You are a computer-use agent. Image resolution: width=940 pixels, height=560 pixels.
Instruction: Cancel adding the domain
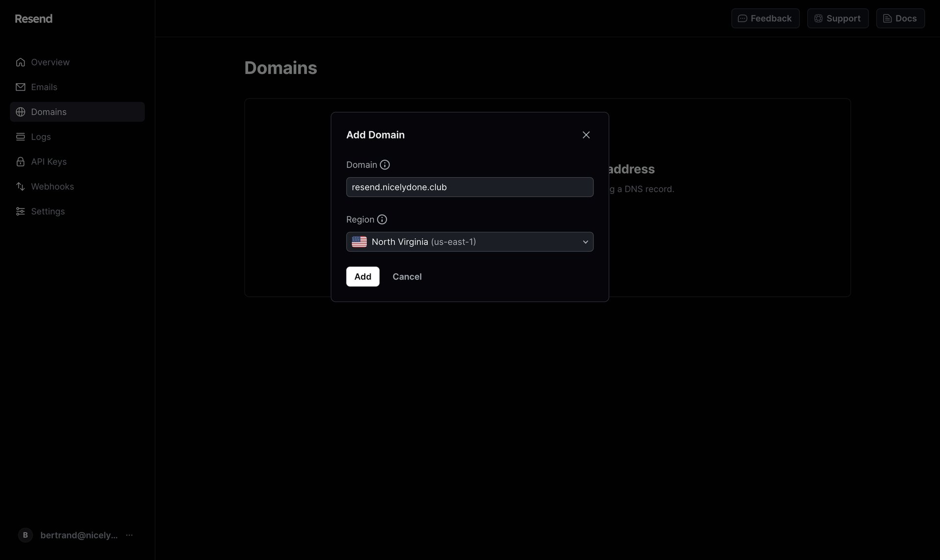[407, 276]
